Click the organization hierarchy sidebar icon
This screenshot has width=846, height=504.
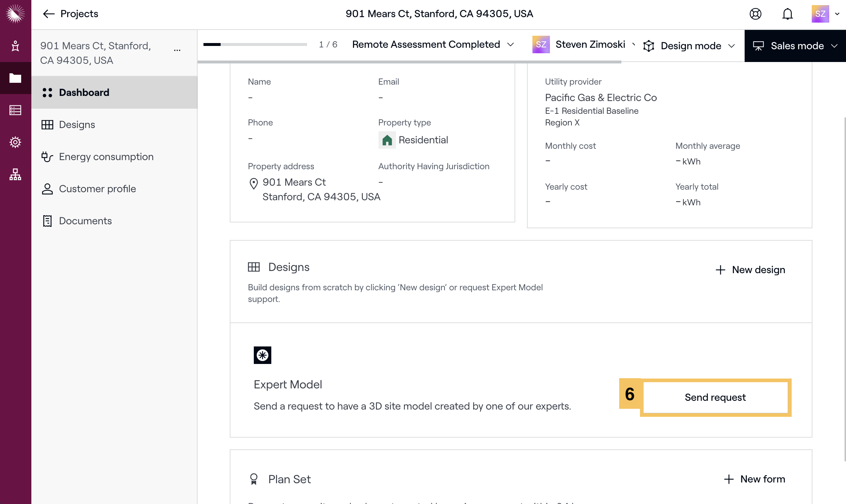(x=15, y=174)
